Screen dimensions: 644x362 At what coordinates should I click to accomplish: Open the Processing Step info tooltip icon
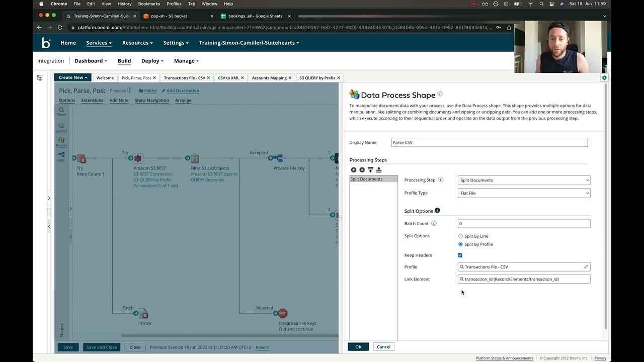point(441,179)
